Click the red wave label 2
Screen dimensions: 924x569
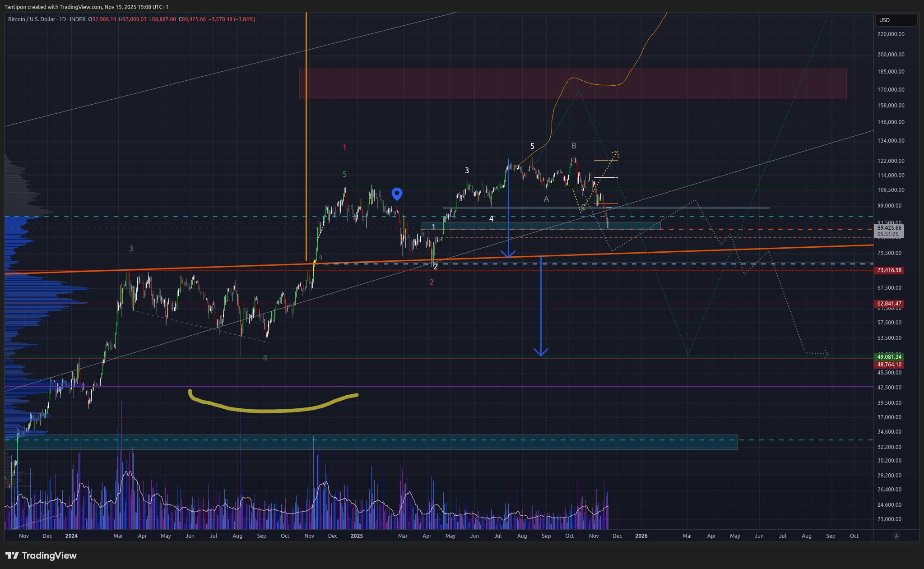(432, 282)
